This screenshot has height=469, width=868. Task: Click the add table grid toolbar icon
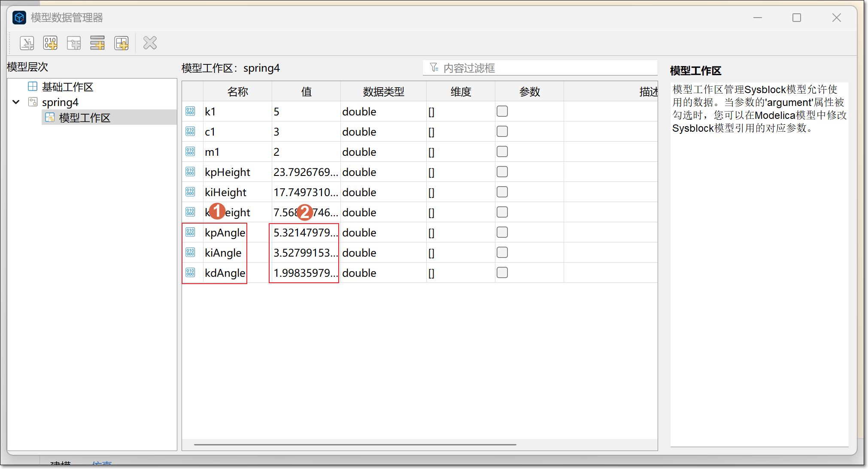[121, 43]
